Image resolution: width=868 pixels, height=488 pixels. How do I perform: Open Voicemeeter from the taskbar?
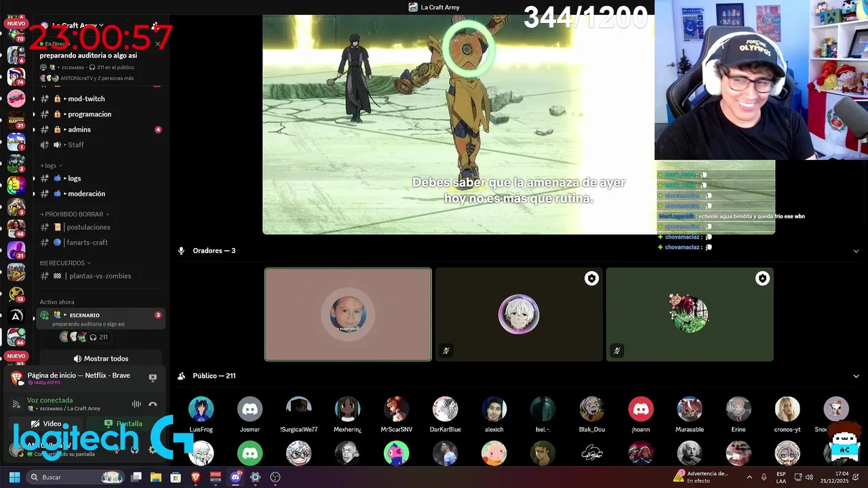point(215,477)
